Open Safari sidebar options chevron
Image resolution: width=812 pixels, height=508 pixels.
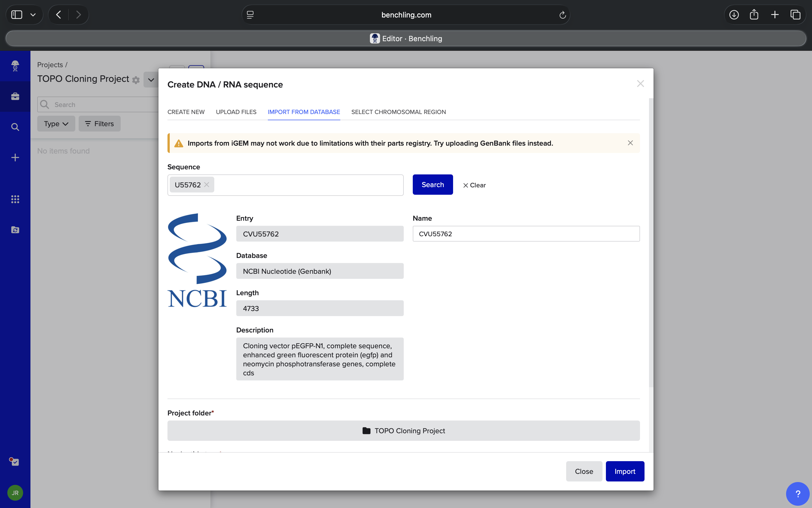click(x=33, y=15)
